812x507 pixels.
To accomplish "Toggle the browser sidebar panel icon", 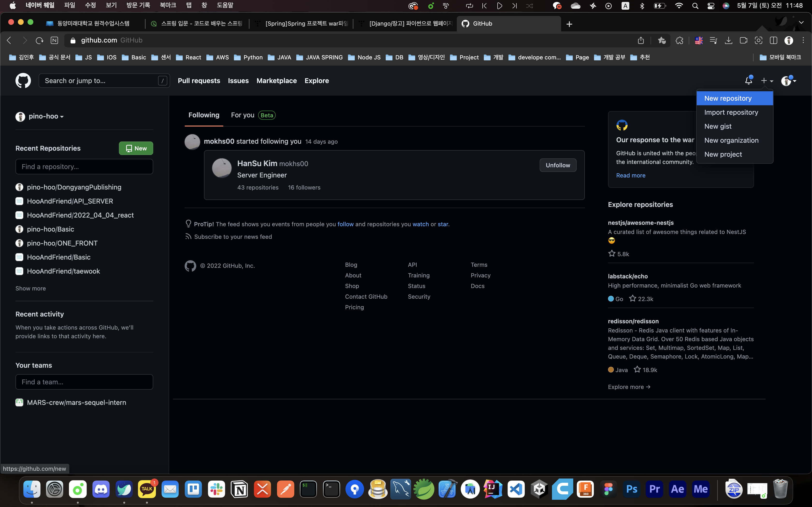I will coord(773,41).
